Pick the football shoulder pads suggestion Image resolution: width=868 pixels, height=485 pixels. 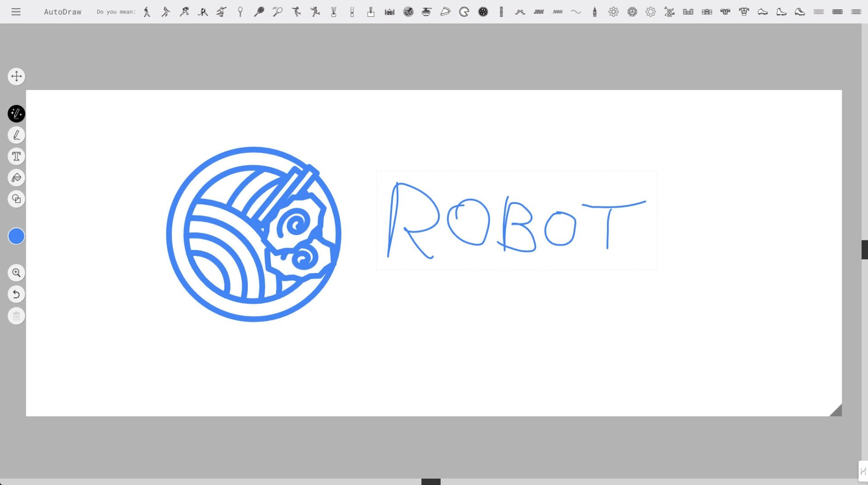point(726,12)
